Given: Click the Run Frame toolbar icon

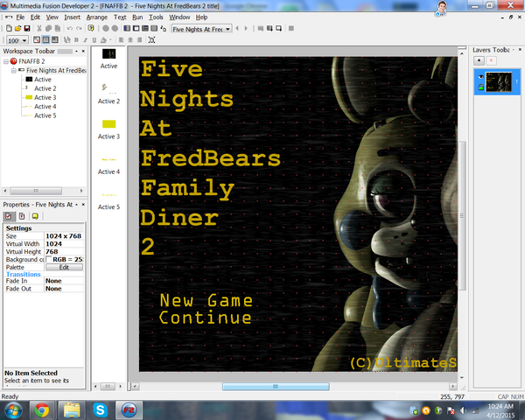Looking at the screenshot, I should pos(278,29).
